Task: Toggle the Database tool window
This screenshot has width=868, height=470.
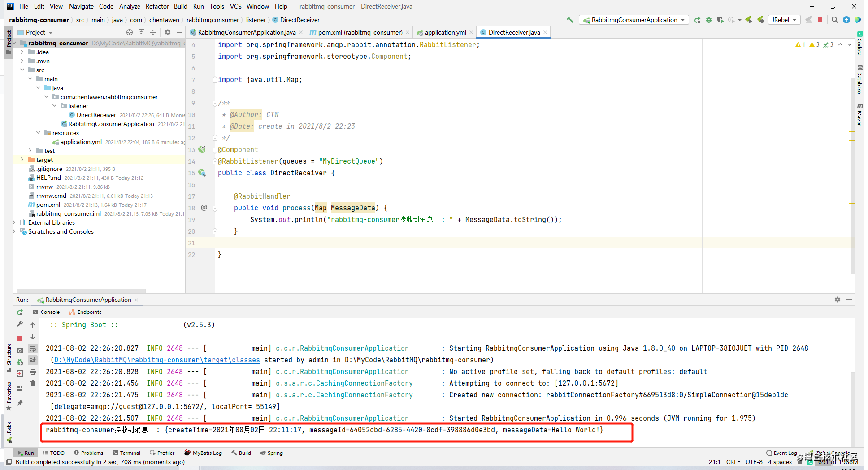Action: pos(859,80)
